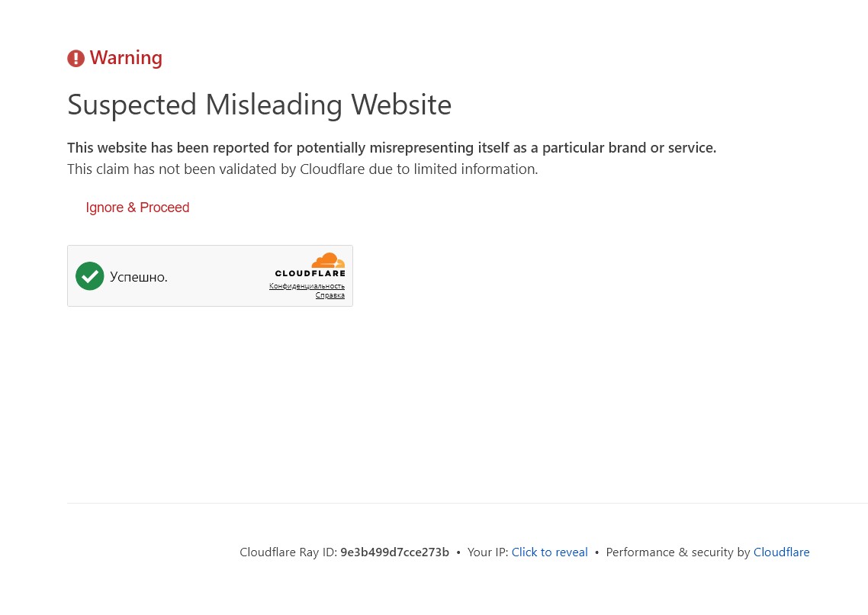Click the 'Performance & security by' text
Screen dimensions: 868x615
[677, 552]
